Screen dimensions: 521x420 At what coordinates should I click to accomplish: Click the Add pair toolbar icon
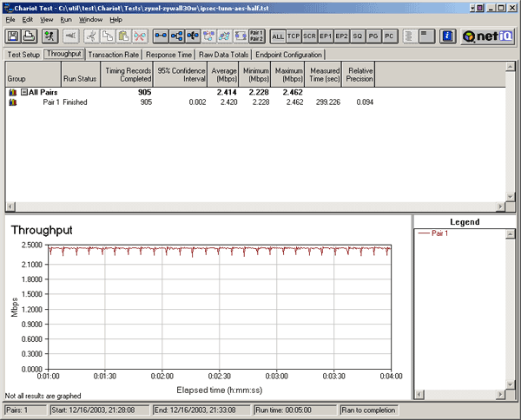(x=161, y=36)
